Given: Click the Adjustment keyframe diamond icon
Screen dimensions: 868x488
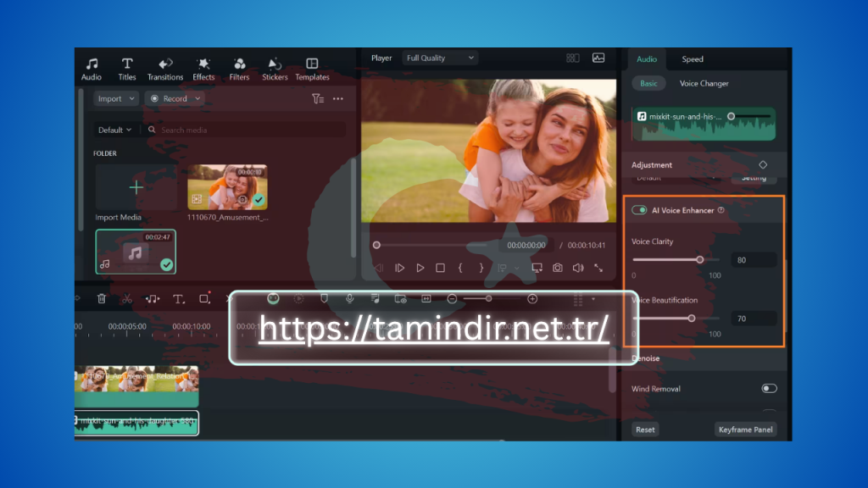Looking at the screenshot, I should [x=763, y=165].
